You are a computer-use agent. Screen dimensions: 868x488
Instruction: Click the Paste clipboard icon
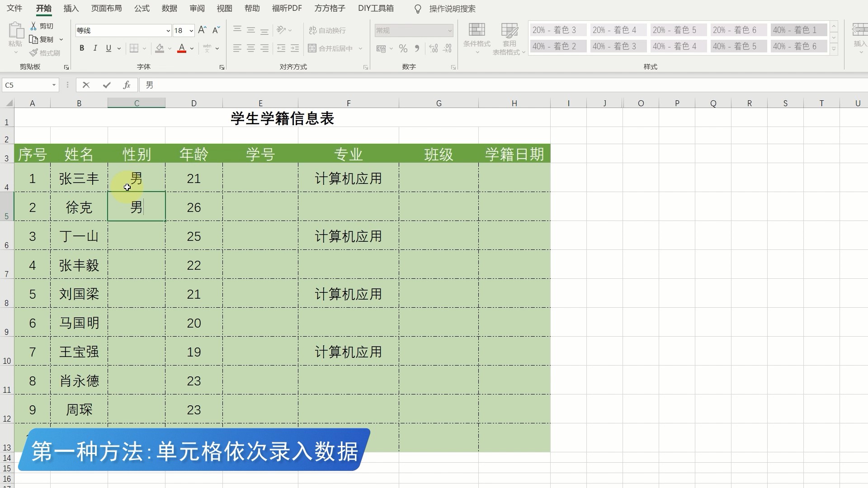[16, 30]
